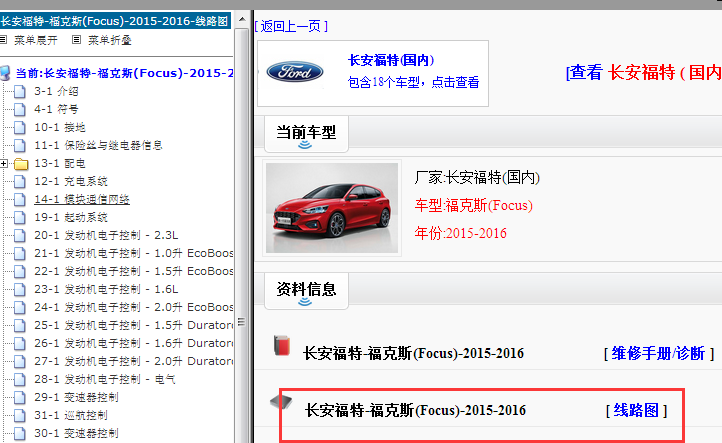
Task: Click the 菜单折叠 collapse-all icon
Action: tap(76, 40)
